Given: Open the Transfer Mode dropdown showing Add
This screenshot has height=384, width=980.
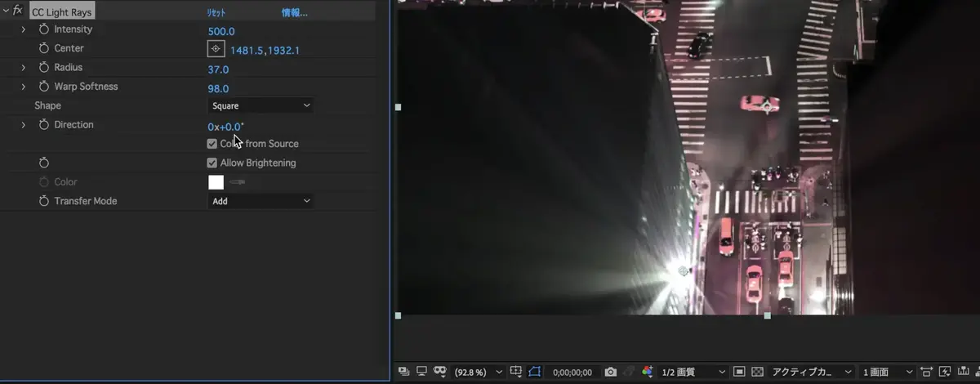Looking at the screenshot, I should pos(261,201).
